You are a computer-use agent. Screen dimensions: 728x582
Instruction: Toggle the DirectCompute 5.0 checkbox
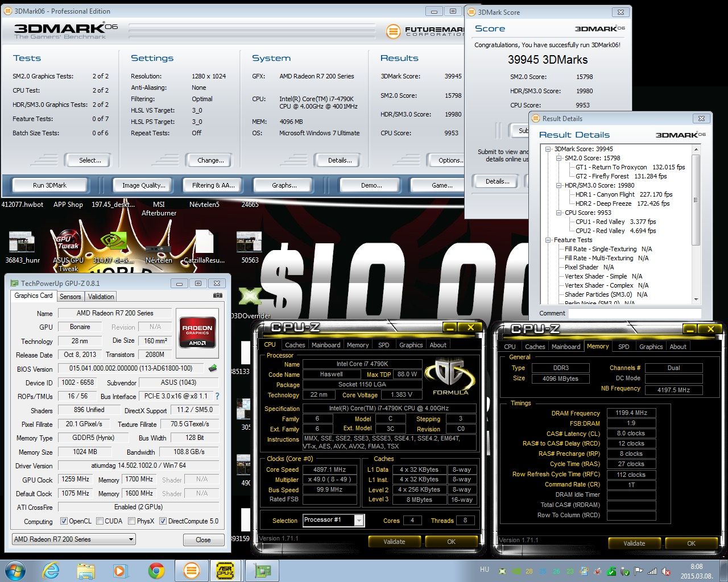[x=163, y=521]
